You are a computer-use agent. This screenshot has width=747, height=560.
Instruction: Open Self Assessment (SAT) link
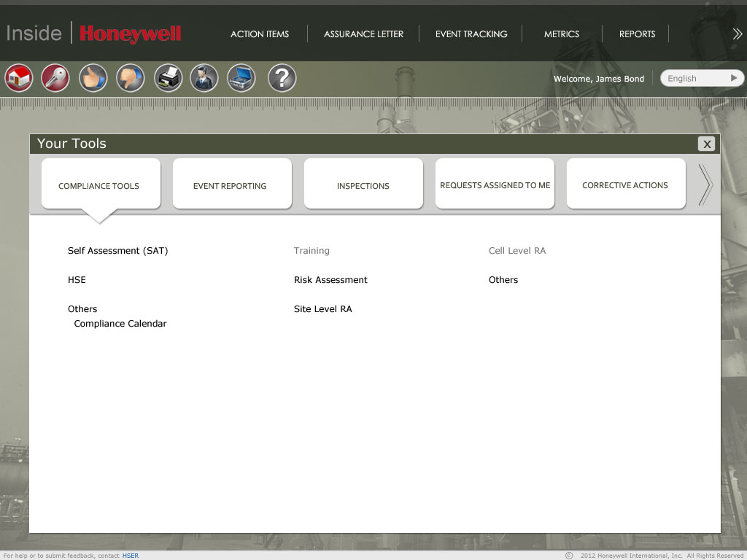(117, 251)
